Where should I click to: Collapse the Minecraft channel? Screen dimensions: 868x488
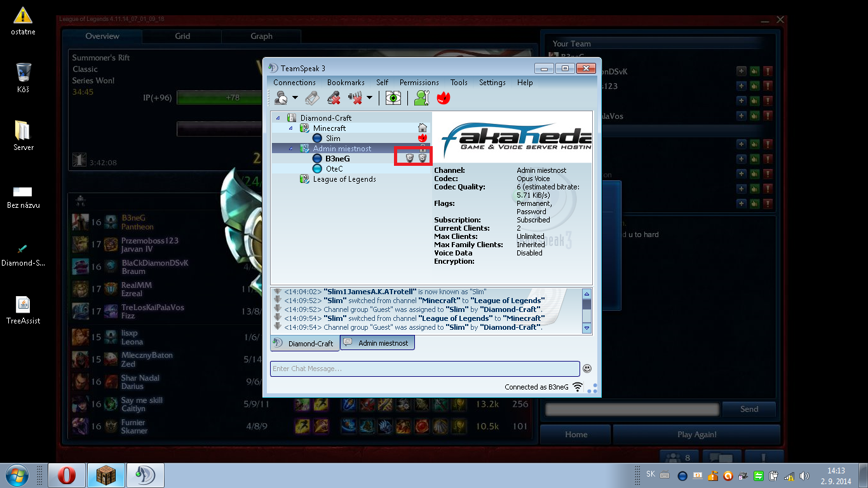[x=290, y=128]
